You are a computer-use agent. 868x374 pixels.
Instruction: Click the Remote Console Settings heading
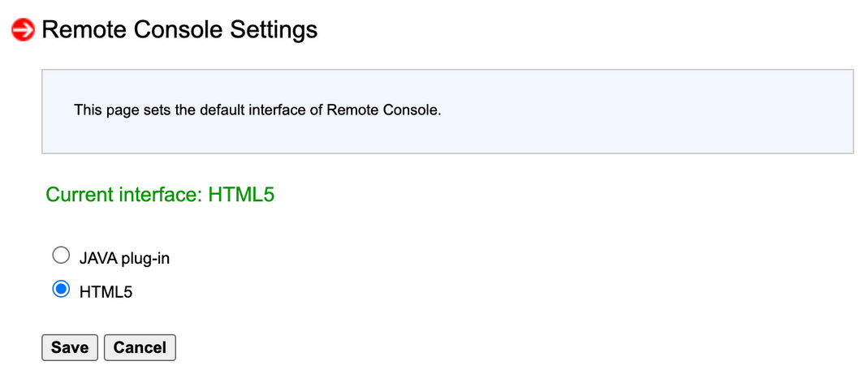pos(179,29)
